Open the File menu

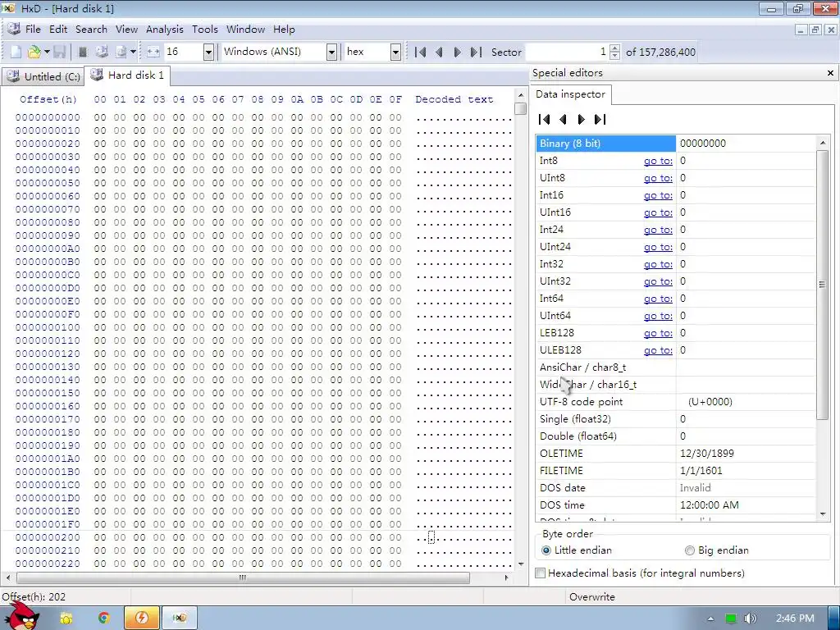(33, 30)
